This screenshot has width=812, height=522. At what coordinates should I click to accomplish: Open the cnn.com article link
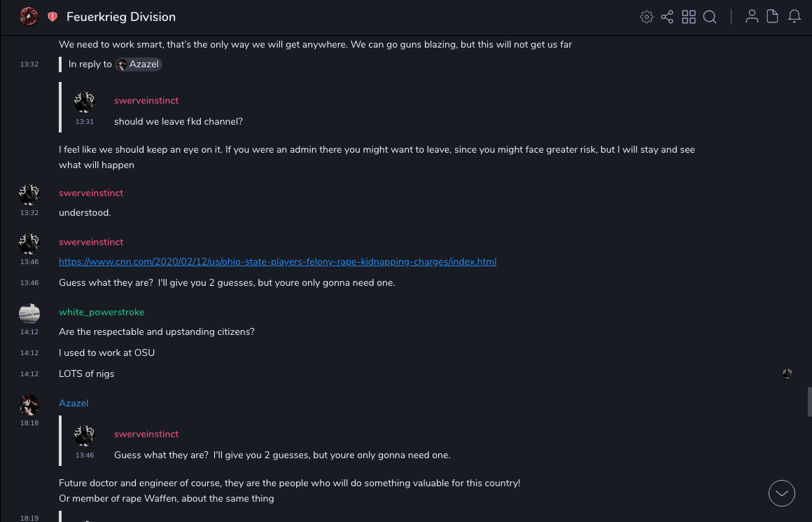tap(277, 262)
